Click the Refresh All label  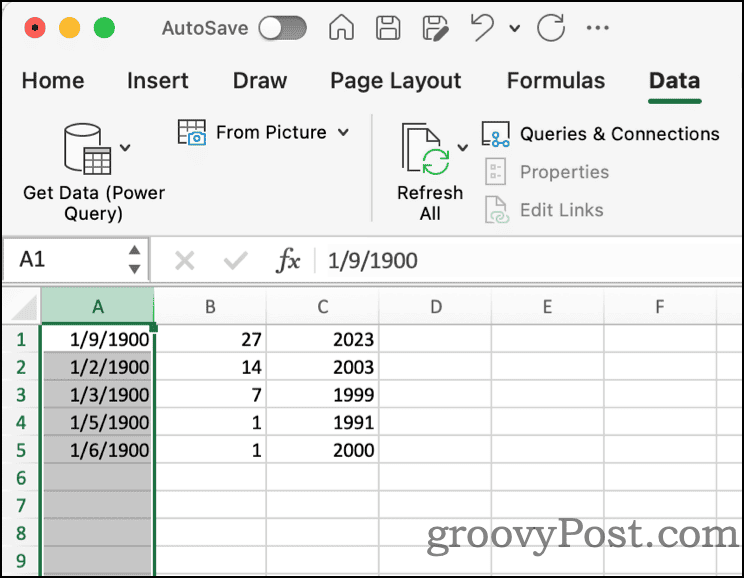point(430,203)
